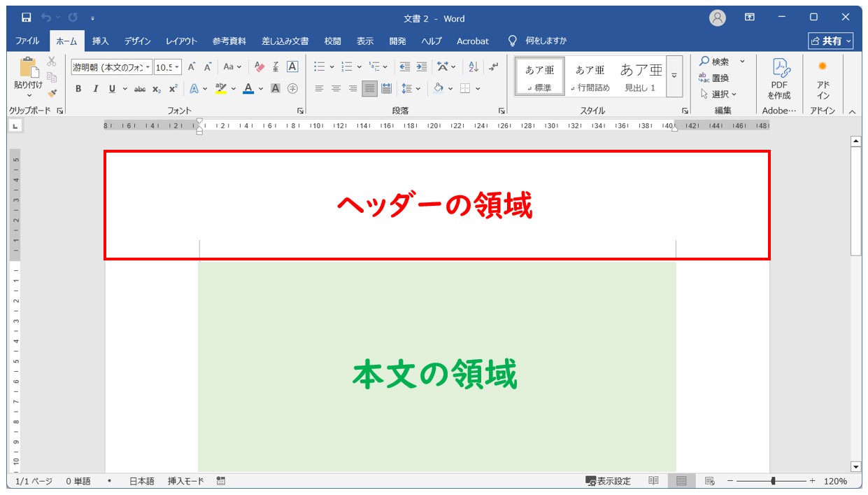This screenshot has height=495, width=868.
Task: Expand the paste options arrow
Action: (x=29, y=95)
